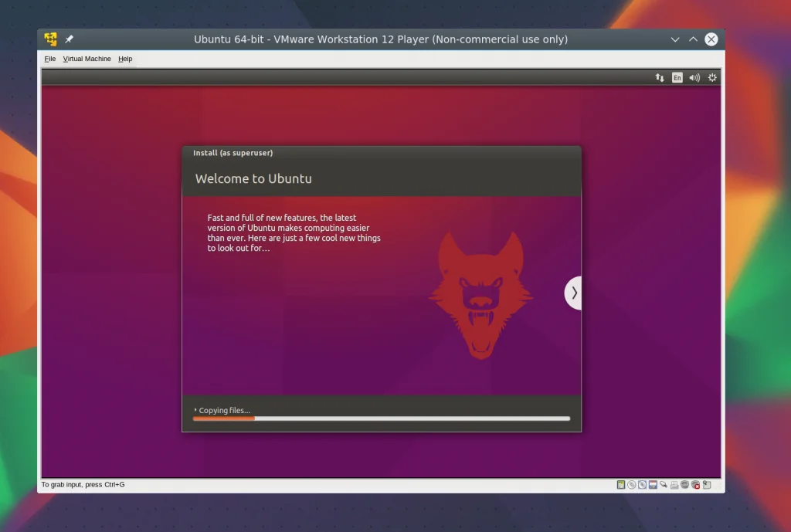Maximize the VMware window with up chevron
The image size is (791, 532).
693,39
